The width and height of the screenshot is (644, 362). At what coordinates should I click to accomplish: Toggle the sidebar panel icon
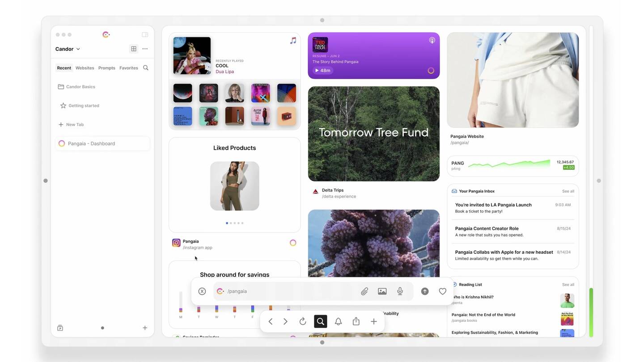(x=145, y=34)
